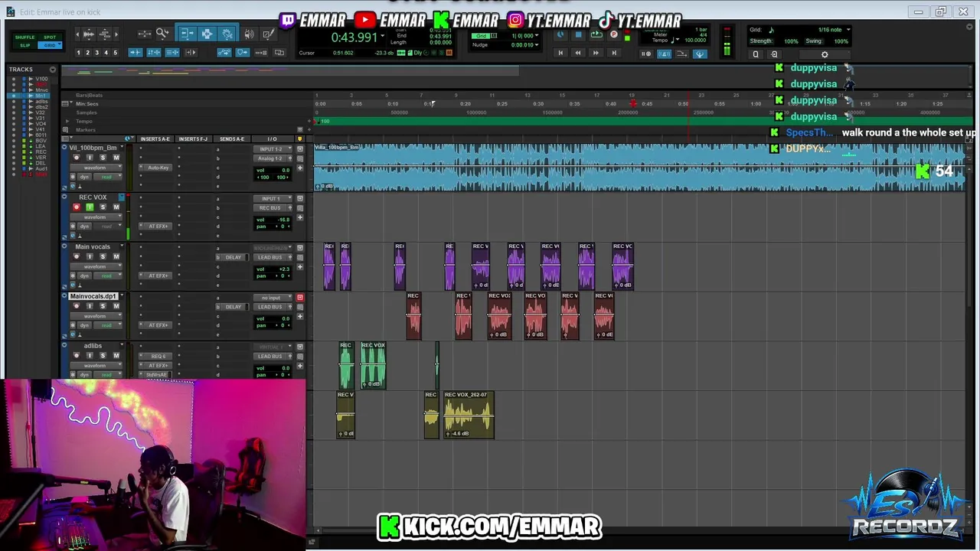This screenshot has height=551, width=980.
Task: Open Quantize settings gear button
Action: 825,54
